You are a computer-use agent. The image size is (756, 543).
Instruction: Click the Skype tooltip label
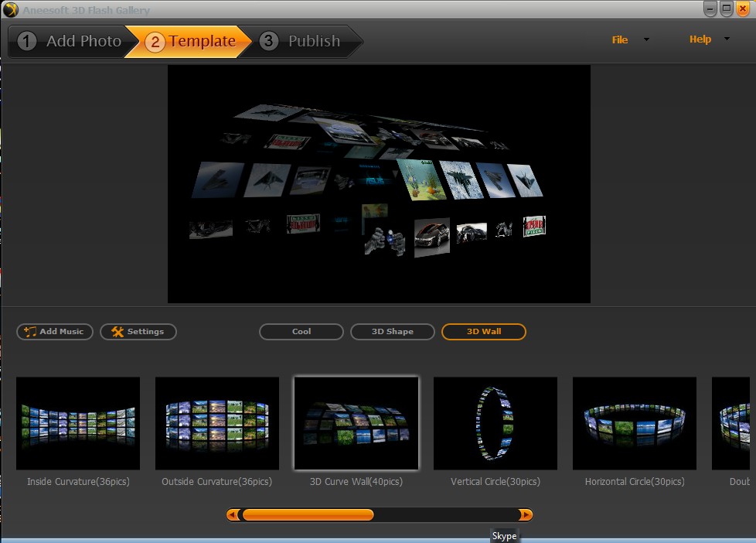tap(504, 536)
